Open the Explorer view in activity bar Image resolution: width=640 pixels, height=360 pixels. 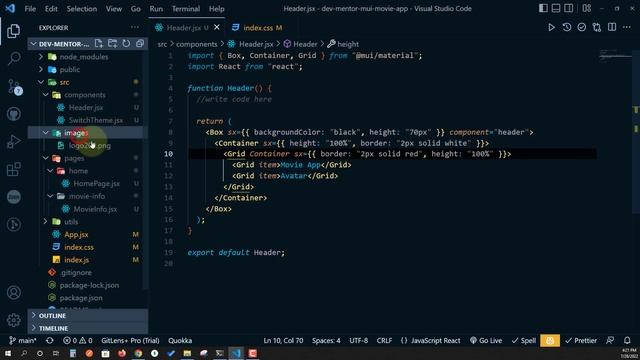(13, 31)
